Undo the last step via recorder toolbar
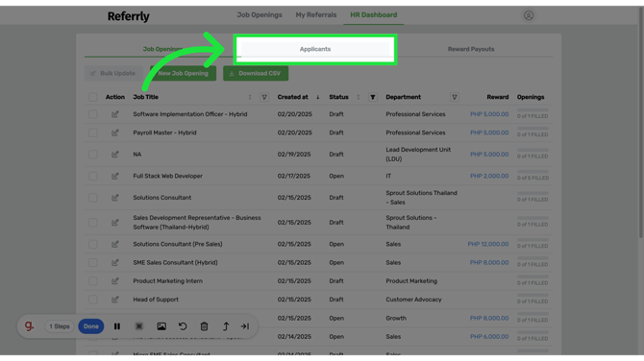Image resolution: width=644 pixels, height=361 pixels. pos(183,326)
